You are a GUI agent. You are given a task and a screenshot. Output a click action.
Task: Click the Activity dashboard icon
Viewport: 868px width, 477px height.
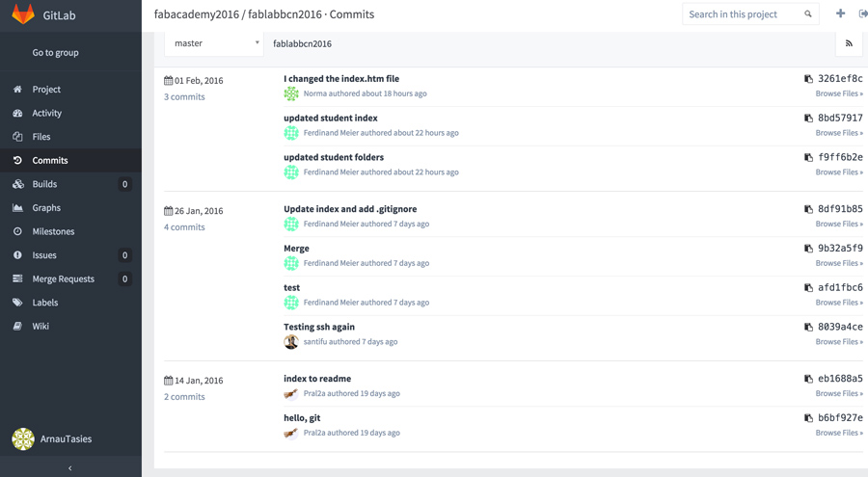(x=17, y=113)
